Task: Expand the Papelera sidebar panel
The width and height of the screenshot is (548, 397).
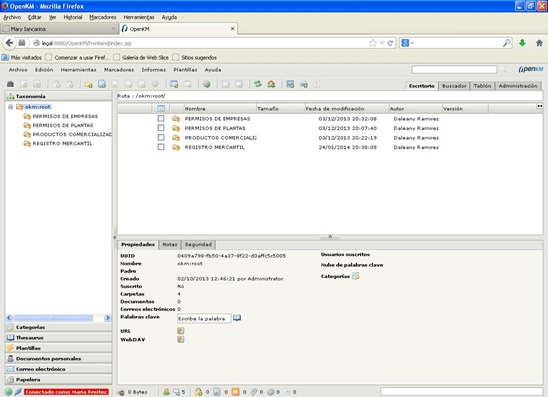Action: tap(58, 380)
